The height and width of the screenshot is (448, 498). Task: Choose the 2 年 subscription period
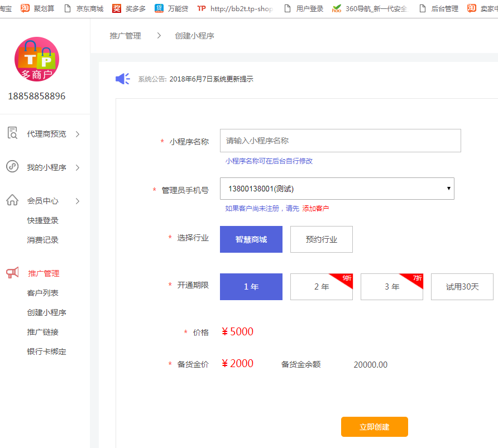[322, 287]
